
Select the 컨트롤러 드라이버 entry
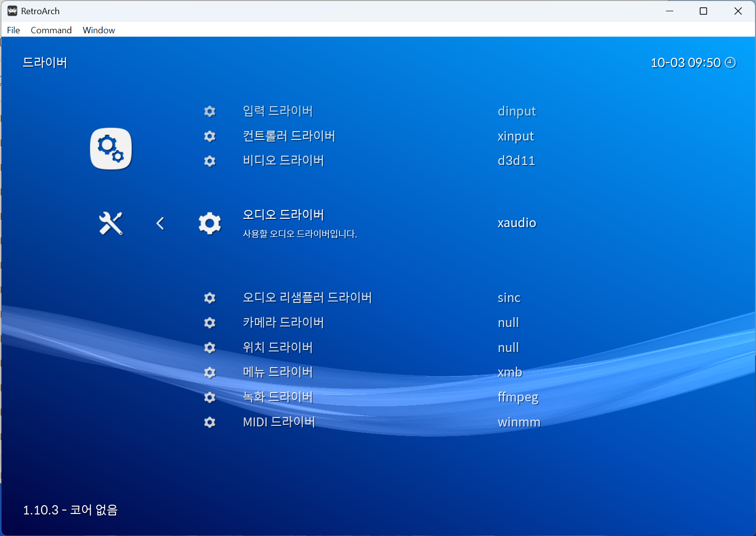click(289, 136)
